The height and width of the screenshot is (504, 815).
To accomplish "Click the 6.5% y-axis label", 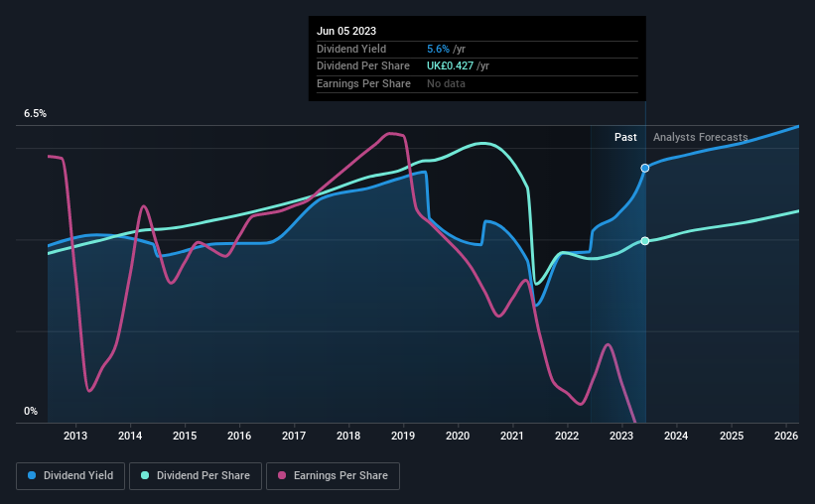I will point(35,114).
